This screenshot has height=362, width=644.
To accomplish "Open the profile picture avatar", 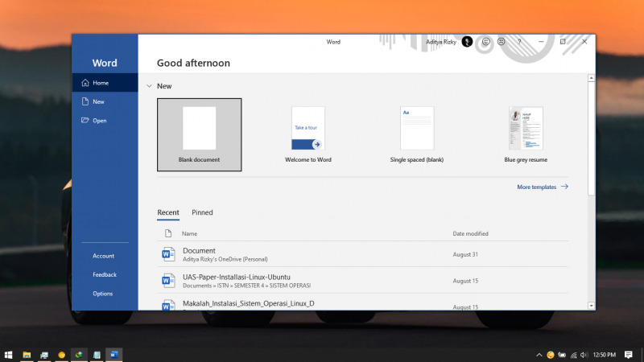I will point(467,42).
